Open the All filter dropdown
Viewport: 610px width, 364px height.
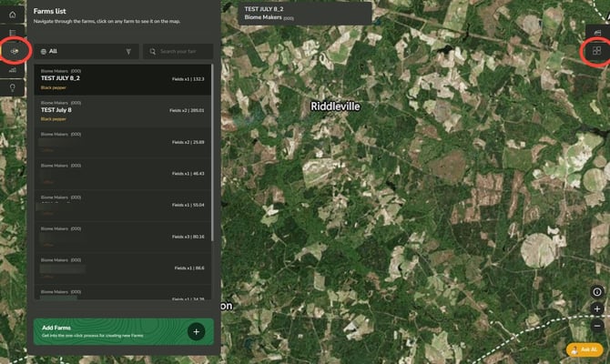click(x=86, y=51)
